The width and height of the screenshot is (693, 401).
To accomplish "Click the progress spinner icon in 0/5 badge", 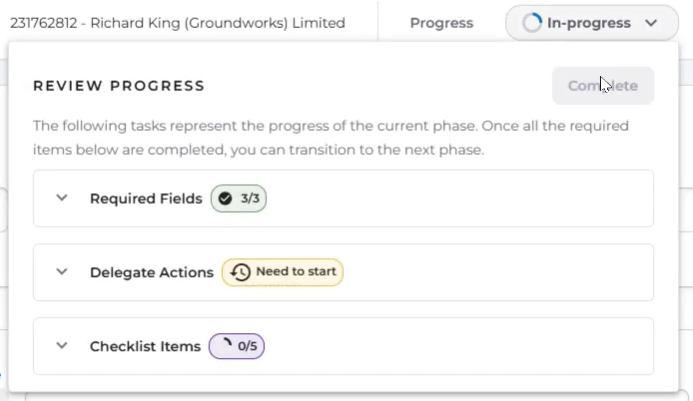I will click(225, 346).
